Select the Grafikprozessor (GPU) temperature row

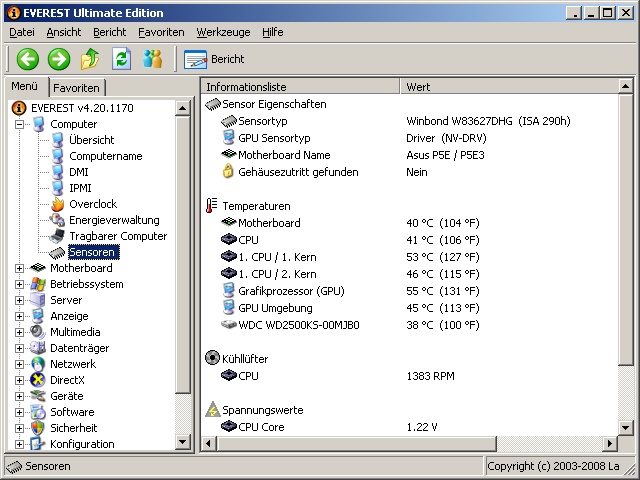(x=410, y=291)
